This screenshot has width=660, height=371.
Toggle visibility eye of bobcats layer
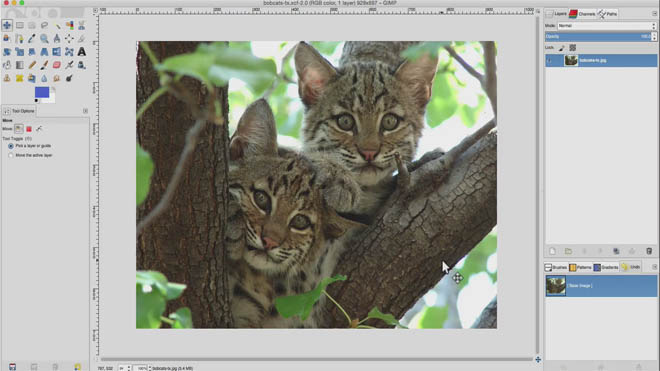click(x=549, y=60)
